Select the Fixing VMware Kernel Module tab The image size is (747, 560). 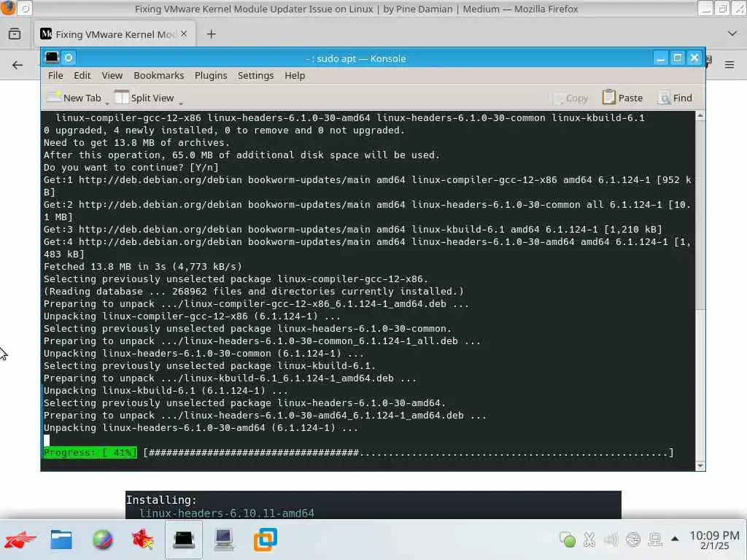click(x=115, y=34)
